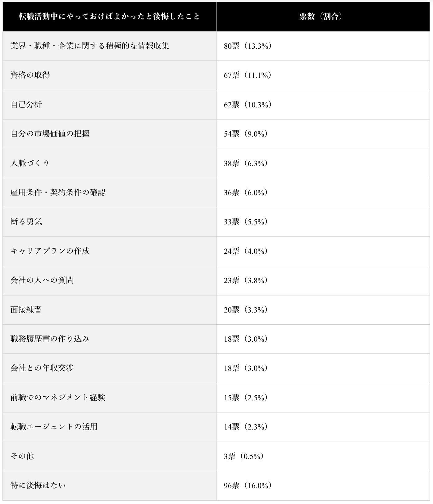Image resolution: width=433 pixels, height=504 pixels.
Task: Click the キャリアプランの作成 cell
Action: pyautogui.click(x=50, y=251)
